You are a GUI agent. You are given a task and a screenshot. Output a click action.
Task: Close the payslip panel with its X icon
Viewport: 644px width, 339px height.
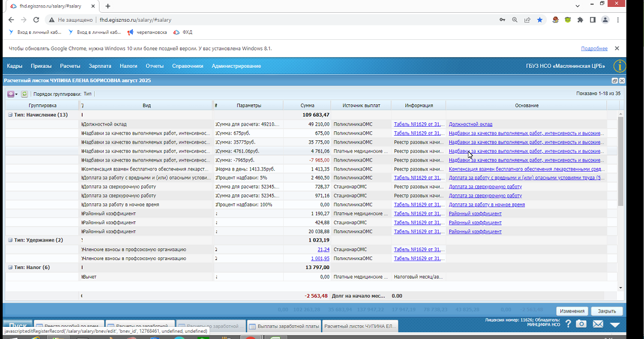622,81
